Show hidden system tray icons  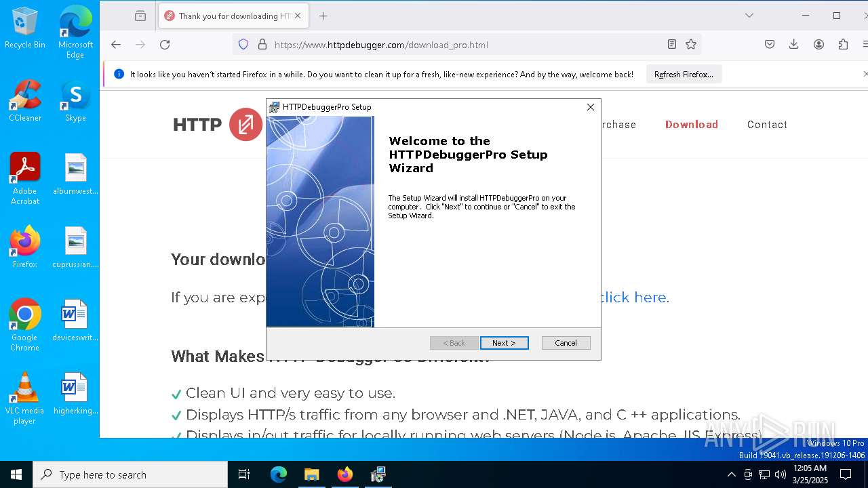(x=731, y=474)
